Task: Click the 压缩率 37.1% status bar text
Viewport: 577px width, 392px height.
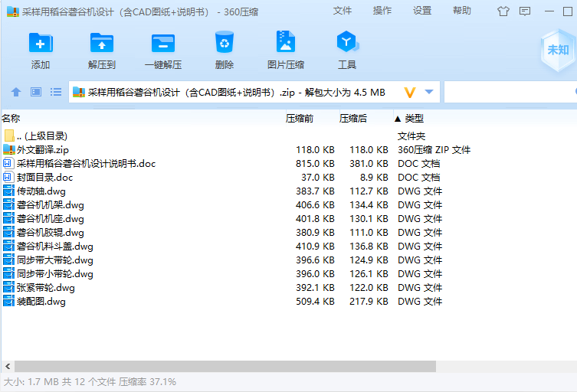Action: click(147, 382)
